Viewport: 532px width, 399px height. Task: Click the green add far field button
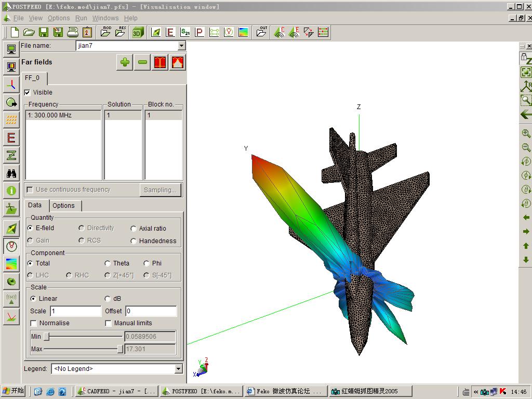click(x=125, y=62)
